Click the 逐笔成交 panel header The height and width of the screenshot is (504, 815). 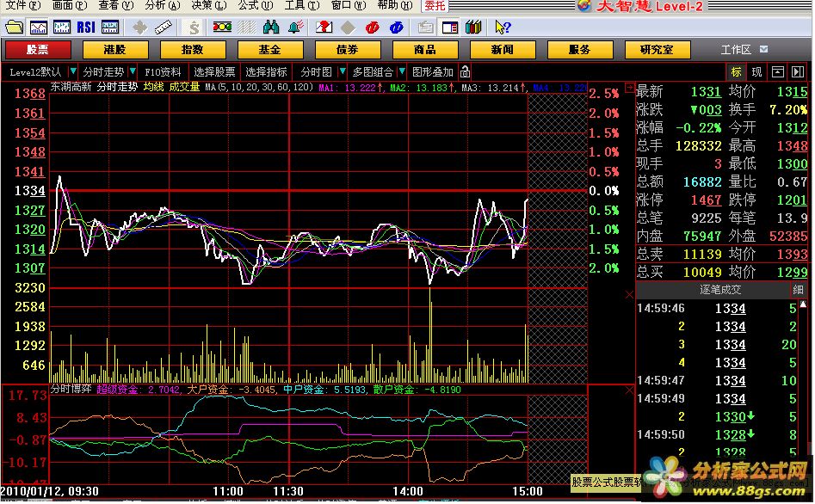point(719,289)
